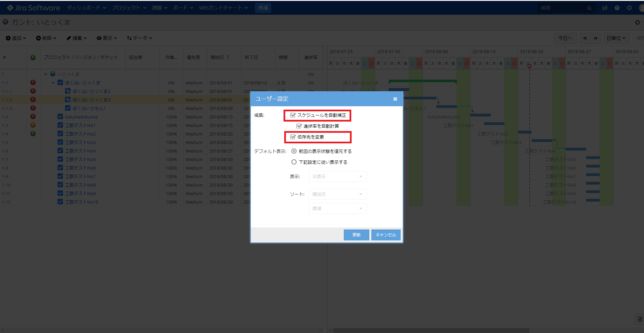Open the ソート dropdown showing 開始日
This screenshot has height=333, width=644.
337,194
